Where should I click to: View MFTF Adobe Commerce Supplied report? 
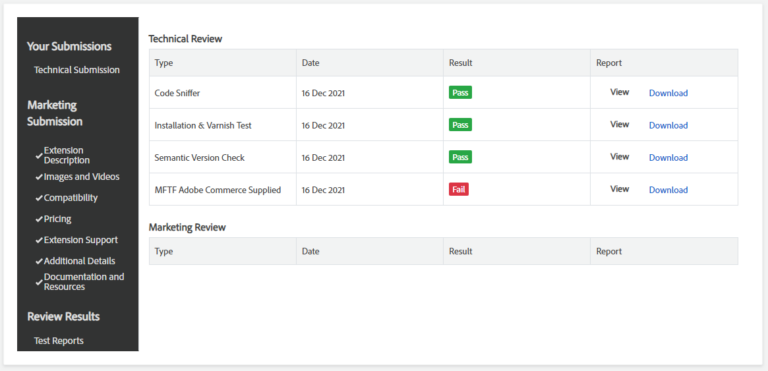pos(619,189)
